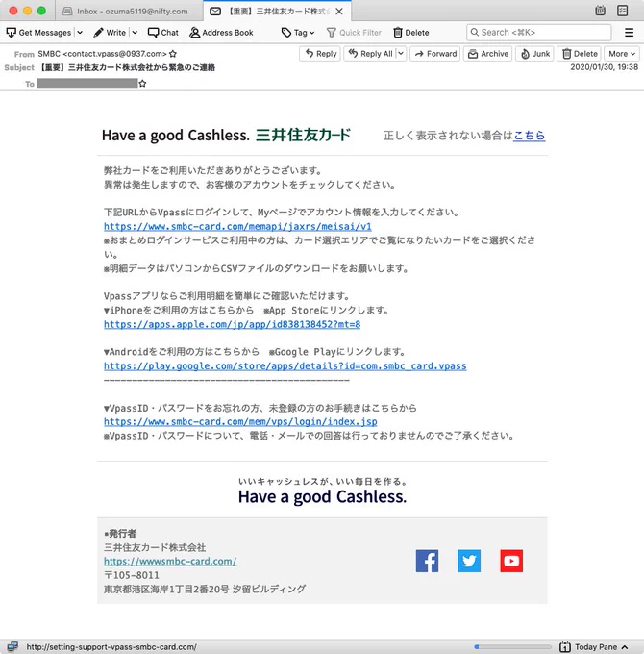
Task: Mark message as Junk
Action: click(x=534, y=54)
